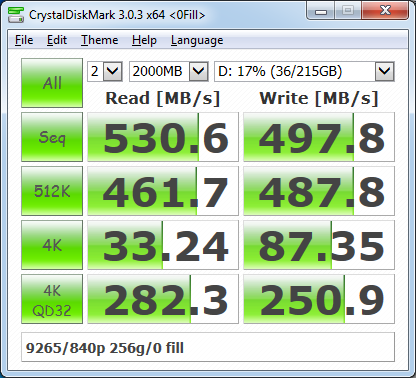Image resolution: width=416 pixels, height=378 pixels.
Task: Open the Theme menu
Action: pyautogui.click(x=100, y=40)
